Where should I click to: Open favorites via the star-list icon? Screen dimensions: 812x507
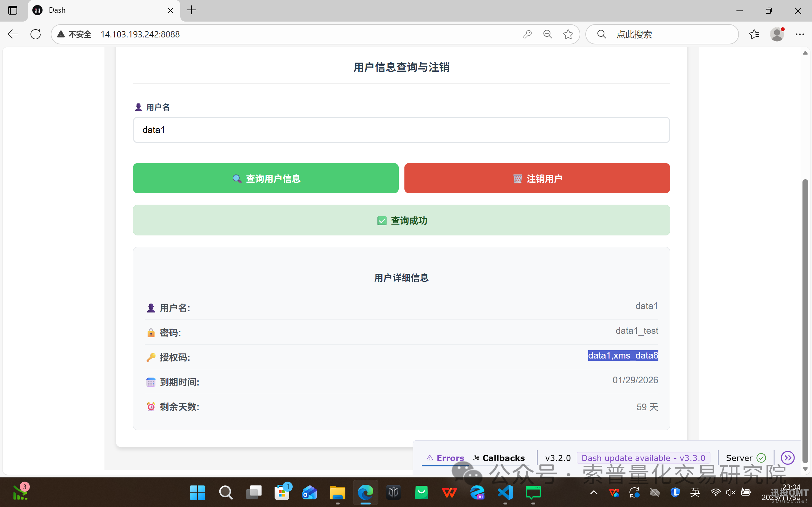[754, 34]
